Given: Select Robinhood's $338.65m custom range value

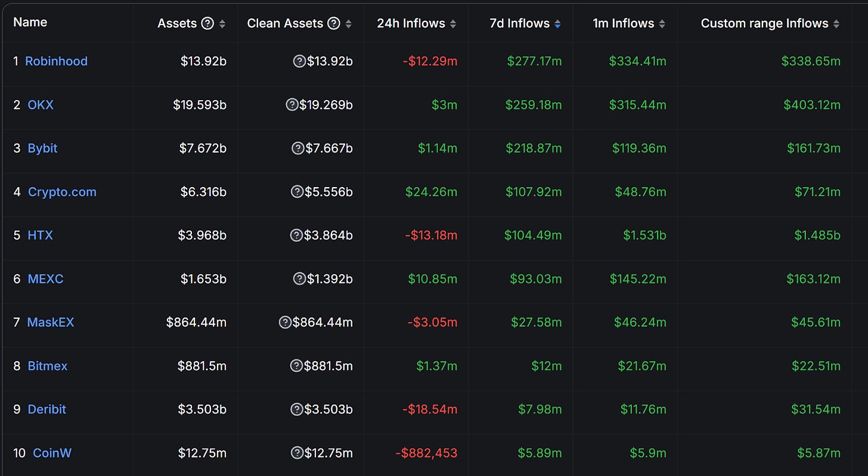Looking at the screenshot, I should 811,61.
